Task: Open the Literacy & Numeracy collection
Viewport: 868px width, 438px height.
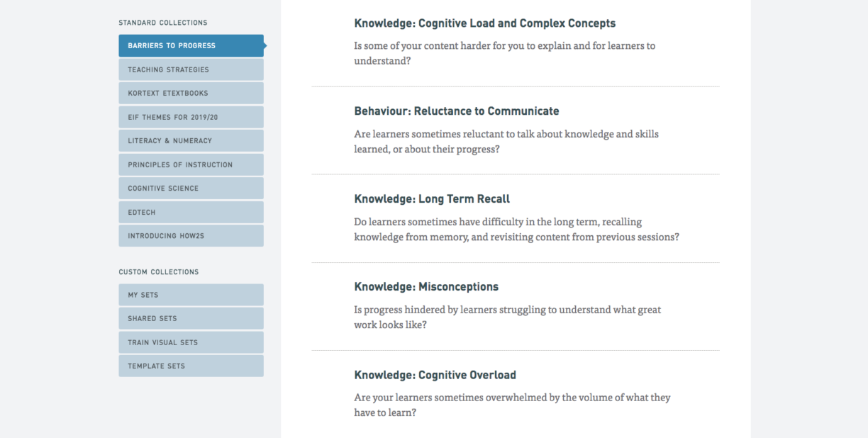Action: (x=191, y=140)
